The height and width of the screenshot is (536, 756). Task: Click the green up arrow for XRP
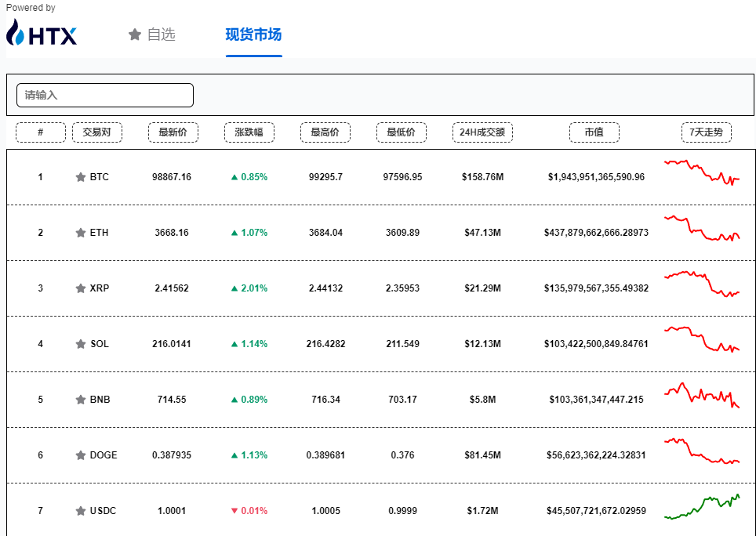tap(234, 288)
